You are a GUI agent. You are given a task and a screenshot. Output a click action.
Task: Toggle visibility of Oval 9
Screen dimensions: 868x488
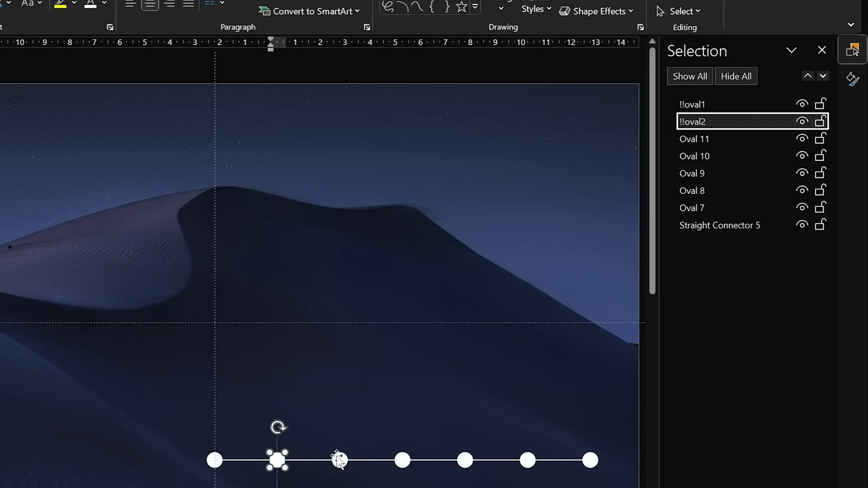point(802,173)
